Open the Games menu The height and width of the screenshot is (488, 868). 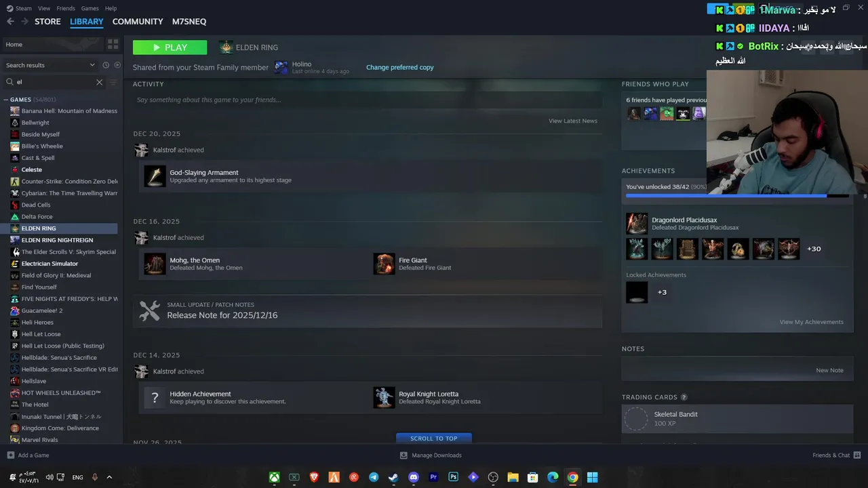(x=90, y=8)
